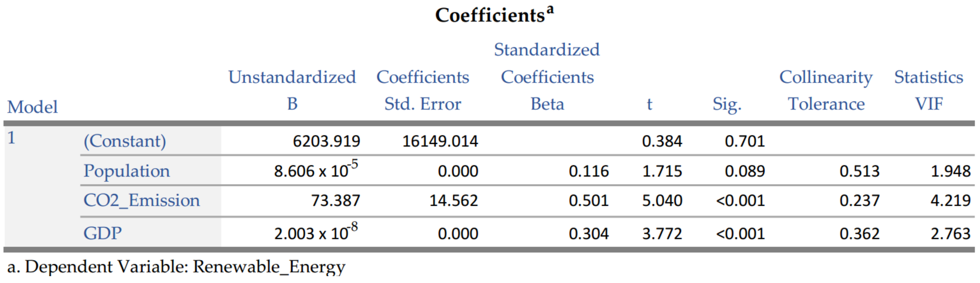Select the (Constant) row label

125,141
